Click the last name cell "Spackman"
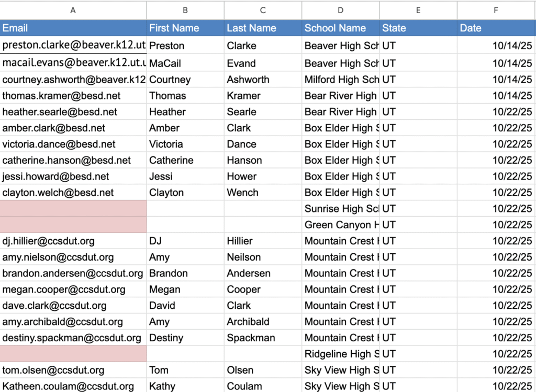Image resolution: width=536 pixels, height=392 pixels. (x=263, y=338)
